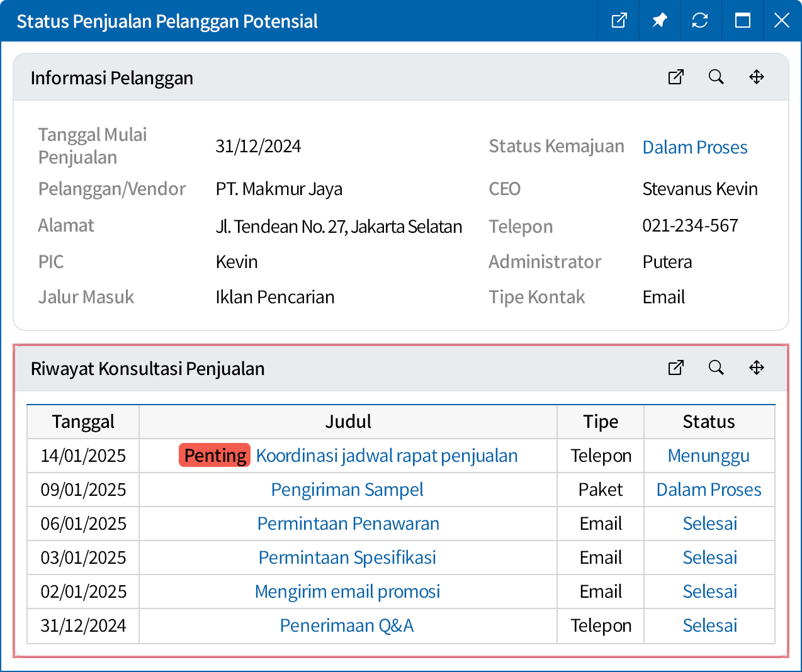Open the Permintaan Spesifikasi consultation
Screen dimensions: 802x672
347,557
